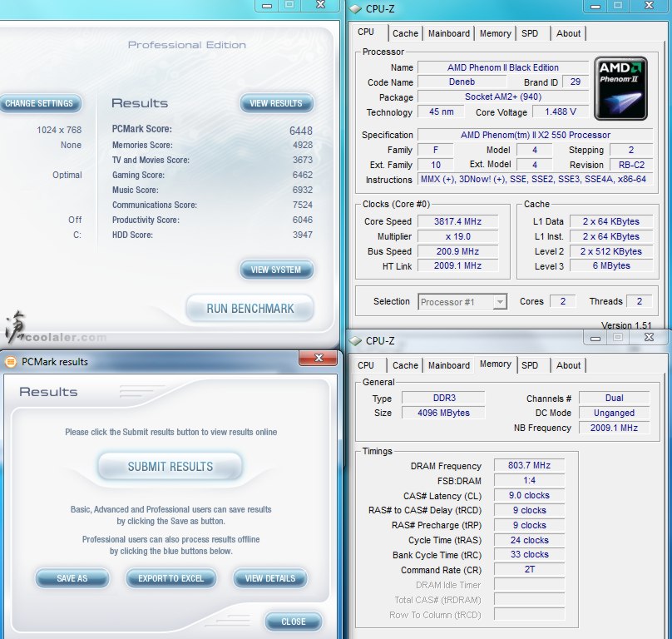
Task: Click the PCMark results window title icon
Action: (x=10, y=362)
